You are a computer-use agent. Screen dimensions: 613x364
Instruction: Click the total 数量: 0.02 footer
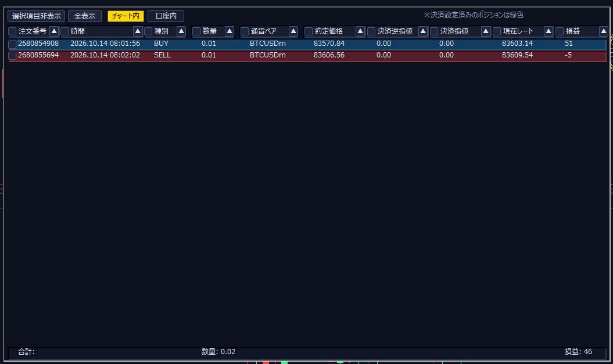(x=218, y=351)
